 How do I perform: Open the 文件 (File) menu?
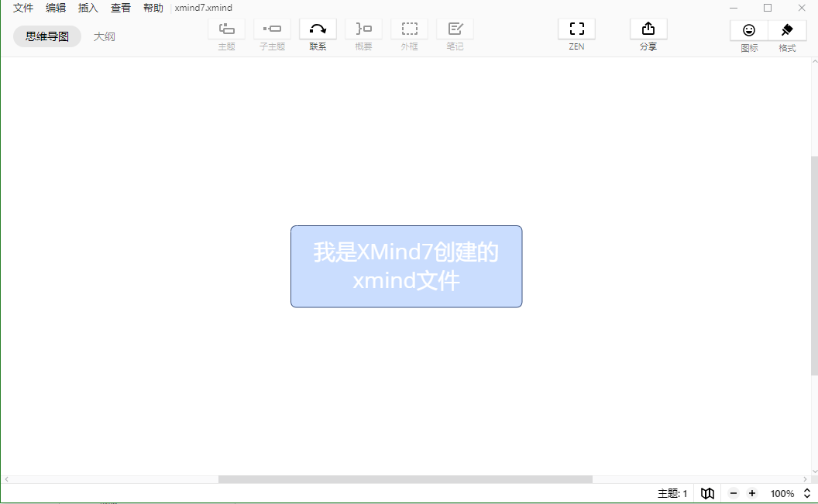pos(22,8)
